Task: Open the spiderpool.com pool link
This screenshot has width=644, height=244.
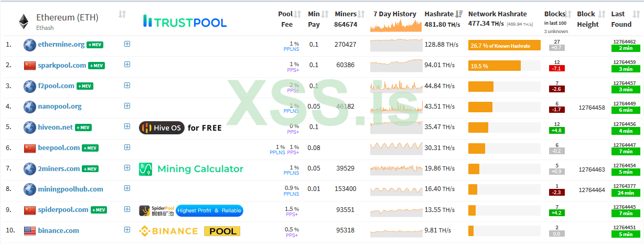Action: [63, 210]
